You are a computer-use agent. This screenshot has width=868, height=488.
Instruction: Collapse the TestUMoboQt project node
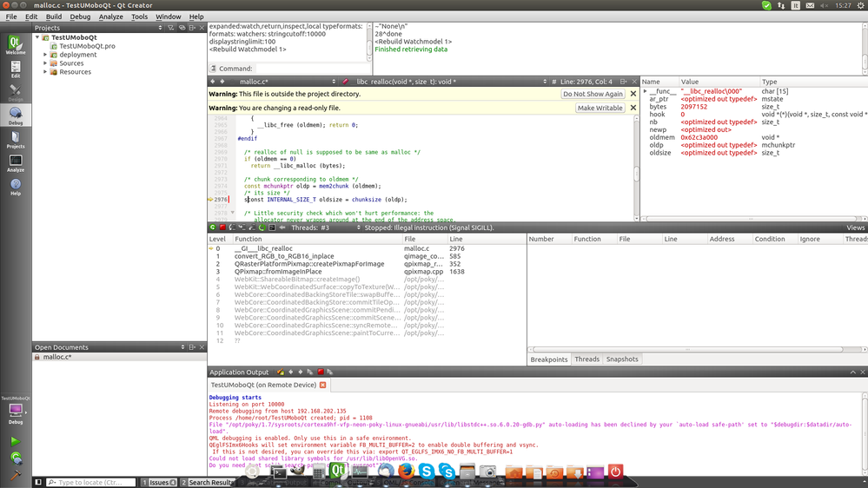pos(37,37)
